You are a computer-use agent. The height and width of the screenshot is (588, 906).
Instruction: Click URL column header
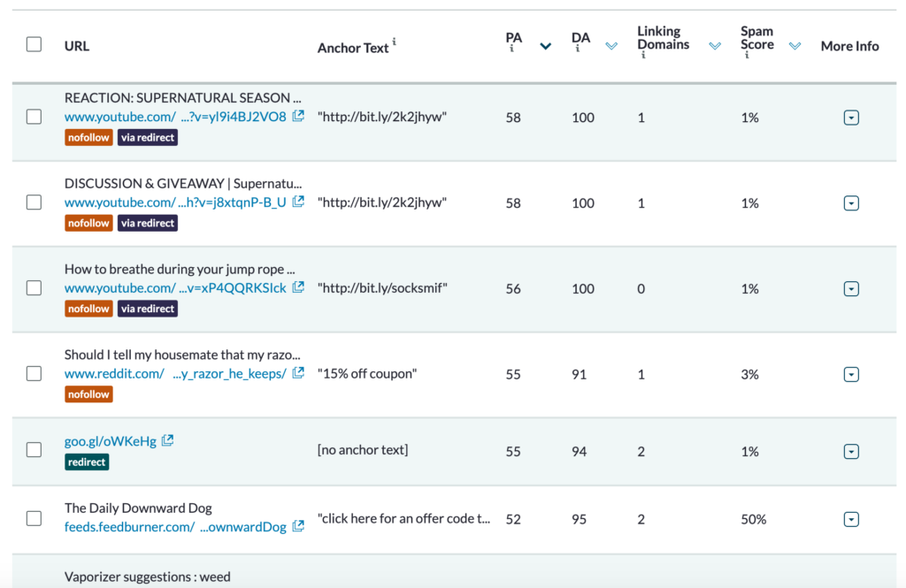[77, 46]
